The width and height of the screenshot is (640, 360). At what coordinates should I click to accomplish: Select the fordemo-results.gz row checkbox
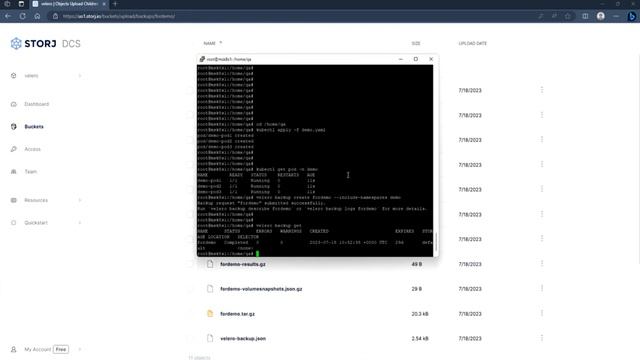190,264
